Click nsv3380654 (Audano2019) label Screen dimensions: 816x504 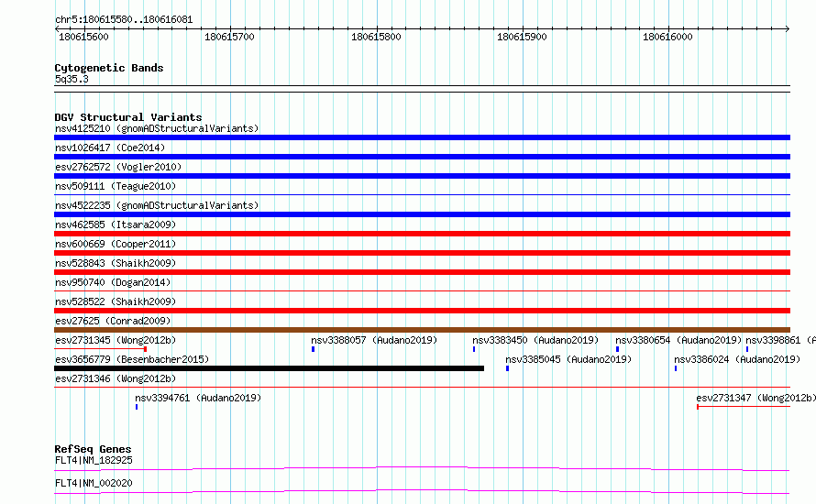[x=678, y=340]
